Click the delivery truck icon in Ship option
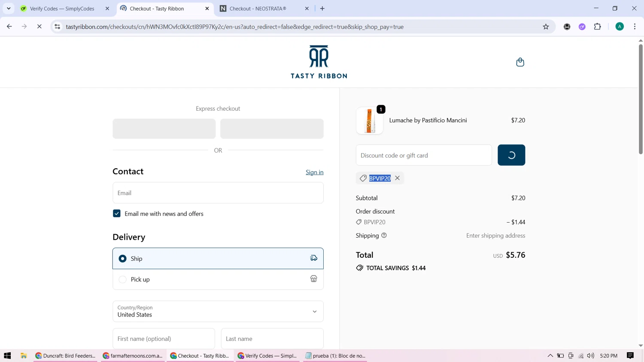Image resolution: width=644 pixels, height=362 pixels. (314, 258)
